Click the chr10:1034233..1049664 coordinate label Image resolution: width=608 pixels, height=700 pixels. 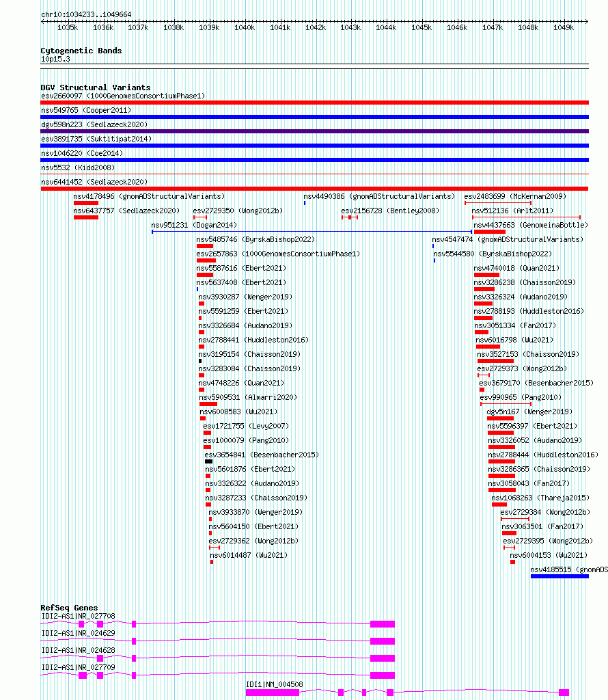tap(86, 15)
